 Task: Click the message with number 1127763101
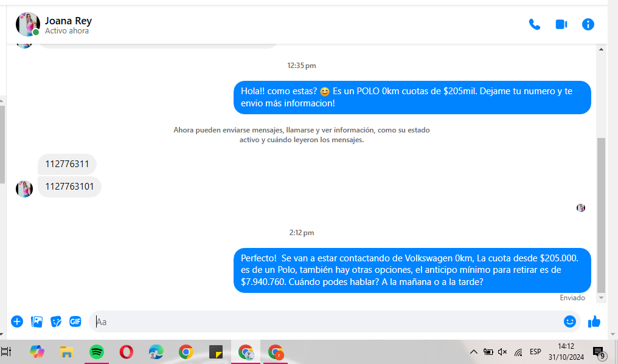click(69, 187)
